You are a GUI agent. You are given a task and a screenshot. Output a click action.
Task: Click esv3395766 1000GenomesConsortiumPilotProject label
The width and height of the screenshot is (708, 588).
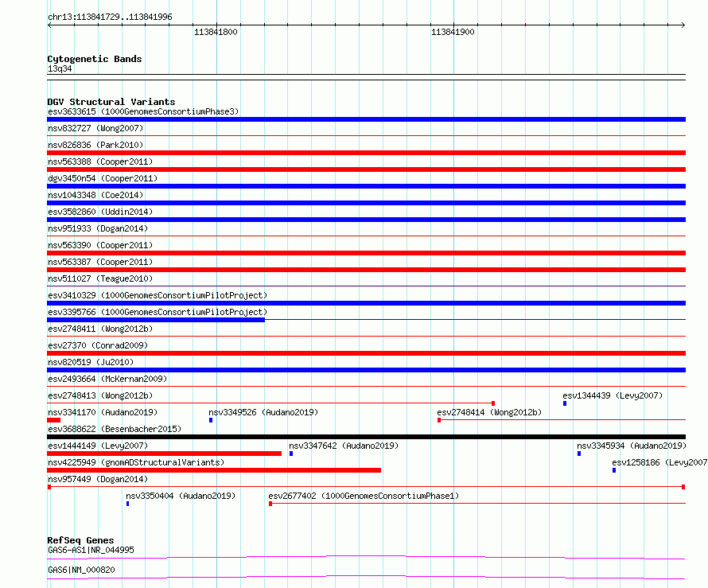click(158, 312)
